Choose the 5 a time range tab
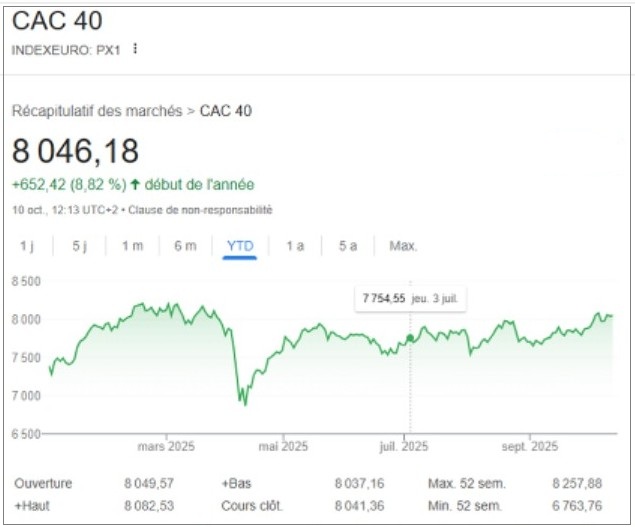The image size is (635, 527). pyautogui.click(x=347, y=246)
